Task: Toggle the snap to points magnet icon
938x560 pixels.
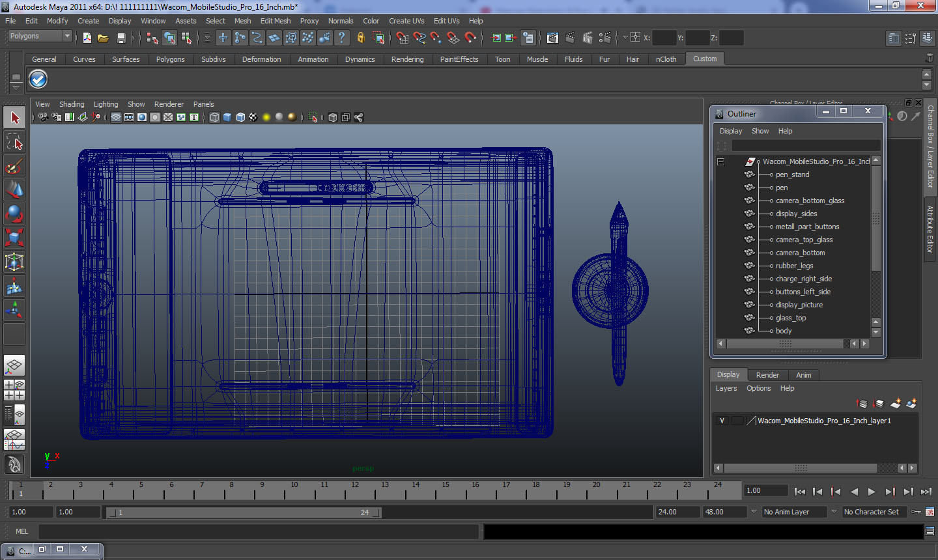Action: click(436, 38)
